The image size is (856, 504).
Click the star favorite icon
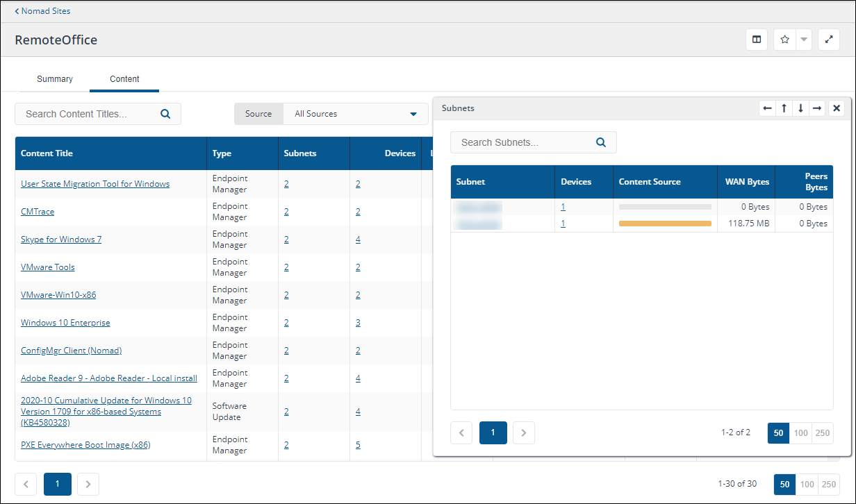pyautogui.click(x=784, y=40)
